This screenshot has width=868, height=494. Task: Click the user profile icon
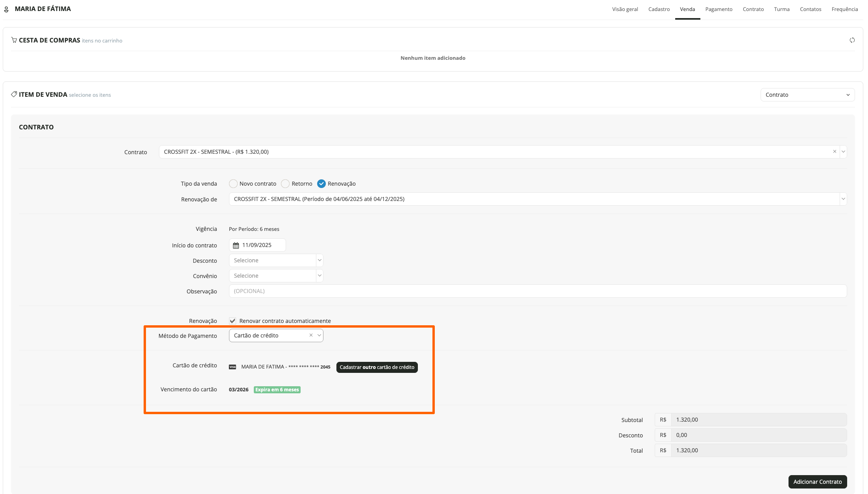pyautogui.click(x=6, y=9)
